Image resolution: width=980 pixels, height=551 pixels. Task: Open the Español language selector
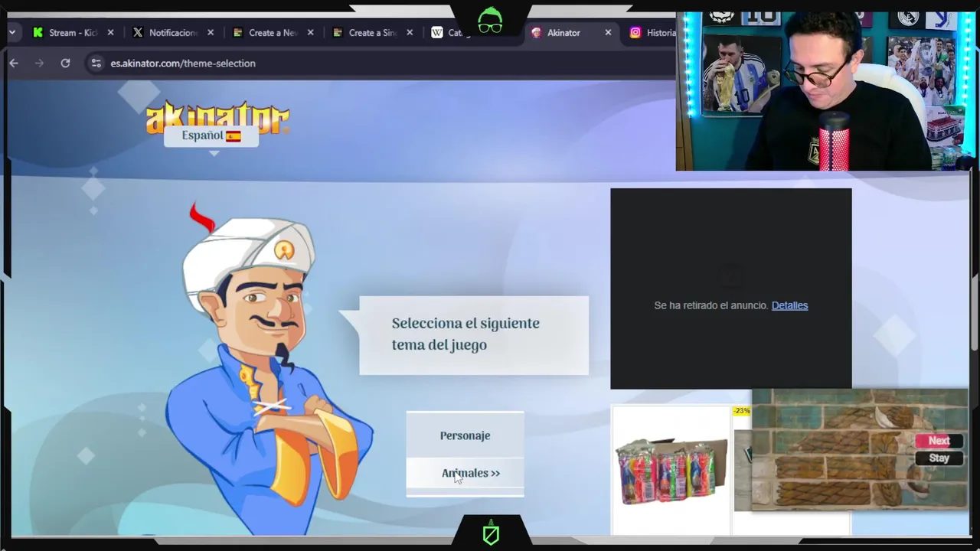coord(211,135)
